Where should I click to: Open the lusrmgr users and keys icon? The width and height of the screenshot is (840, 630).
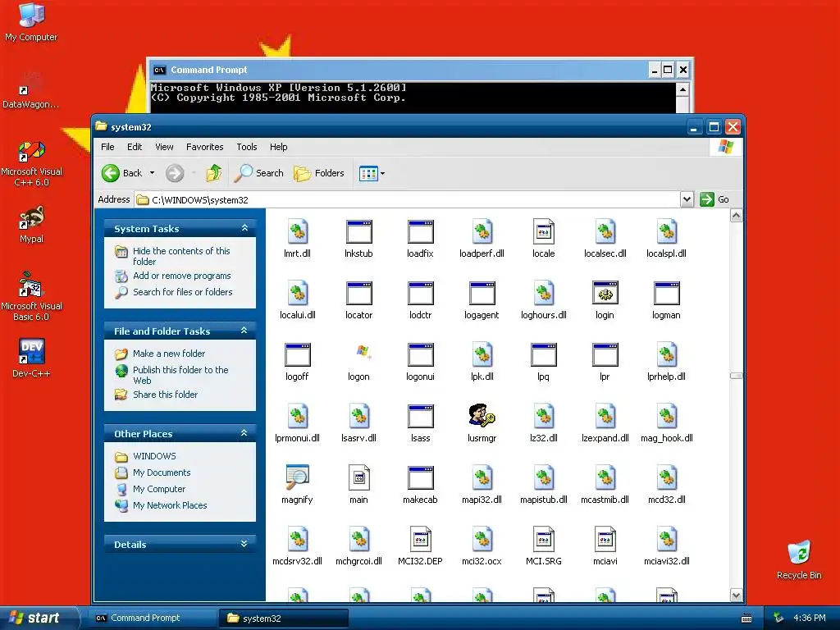(482, 416)
